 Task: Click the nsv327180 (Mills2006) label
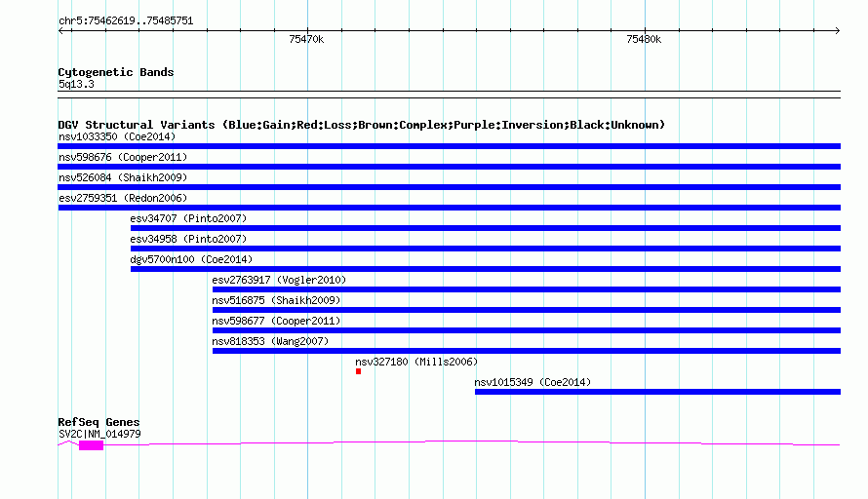pyautogui.click(x=416, y=362)
